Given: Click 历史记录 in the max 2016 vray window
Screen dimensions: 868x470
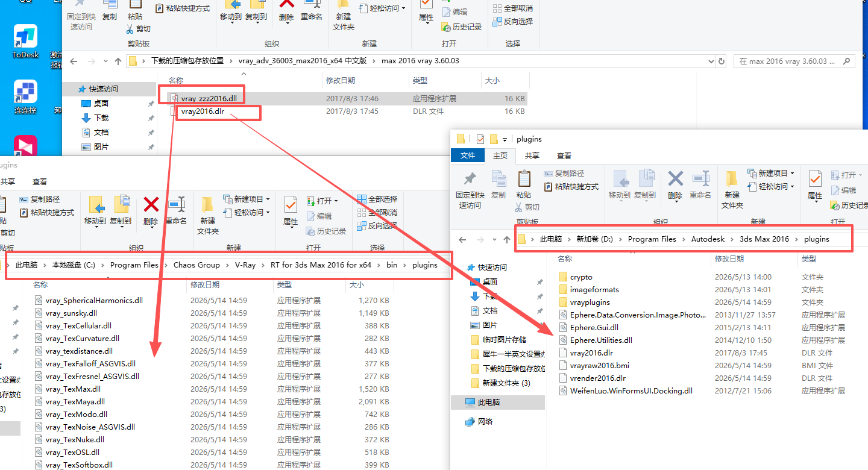Looking at the screenshot, I should click(x=462, y=27).
